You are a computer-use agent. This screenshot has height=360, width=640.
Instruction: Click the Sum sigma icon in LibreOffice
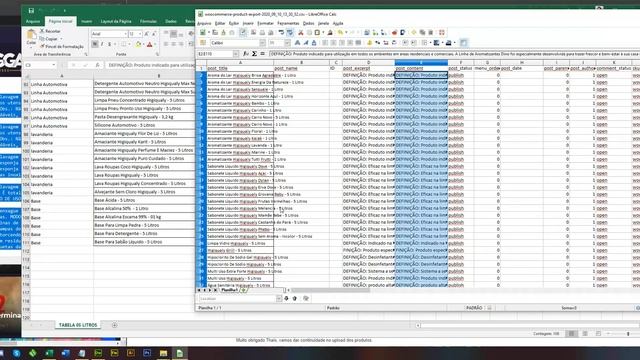click(x=254, y=53)
